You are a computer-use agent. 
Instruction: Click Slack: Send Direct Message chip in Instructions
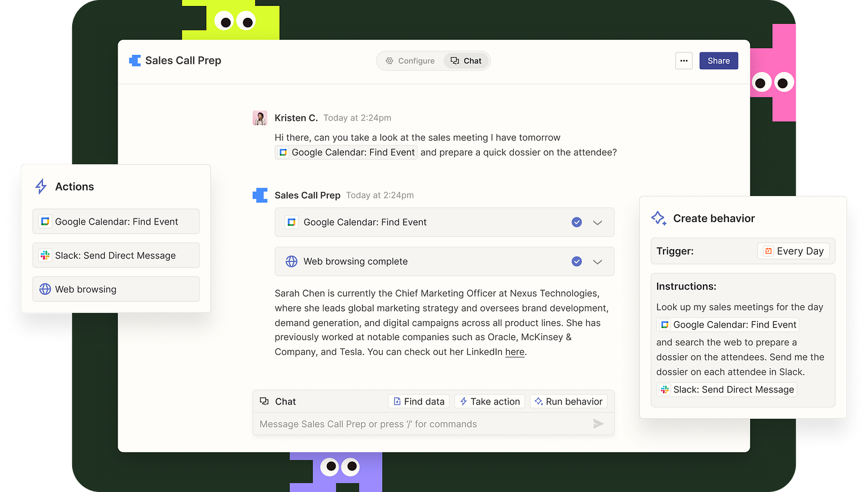coord(727,390)
